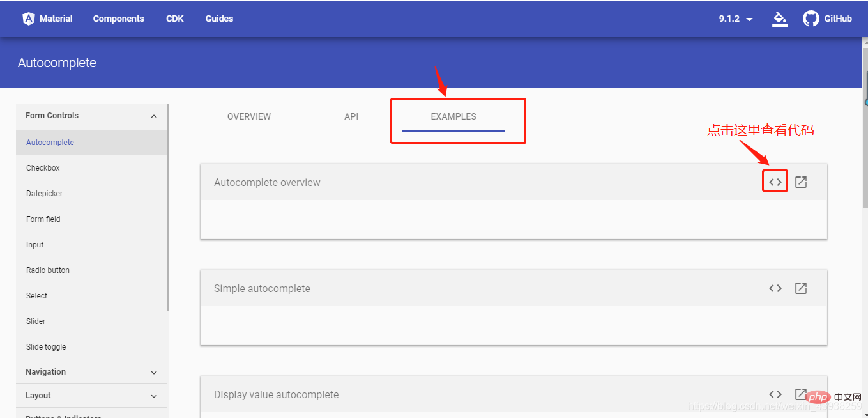Click the sidebar scrollbar thumb
This screenshot has height=418, width=868.
pyautogui.click(x=168, y=208)
